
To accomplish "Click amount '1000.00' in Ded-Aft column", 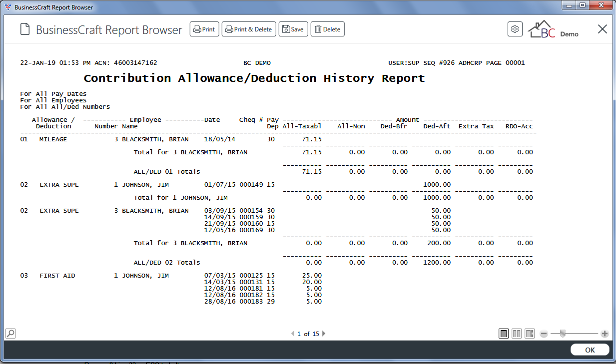I will point(437,185).
